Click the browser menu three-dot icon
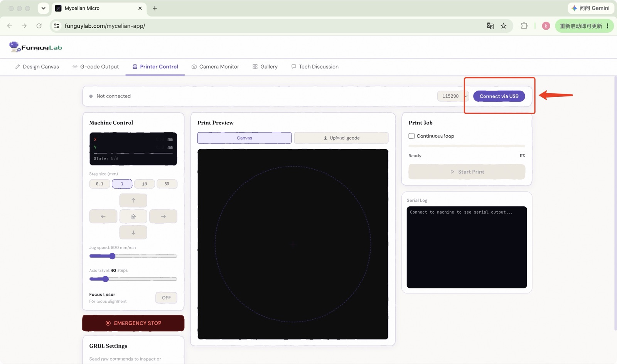 click(607, 26)
